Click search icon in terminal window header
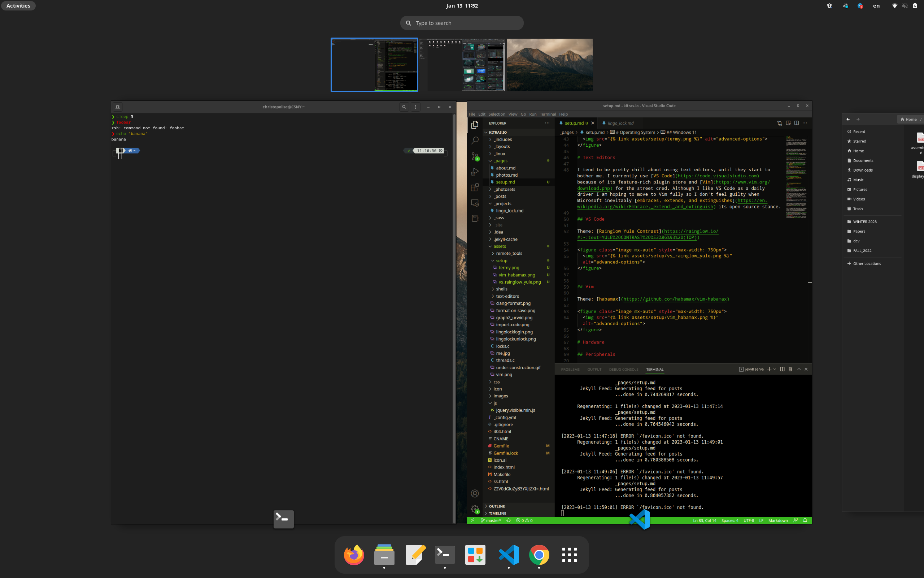Image resolution: width=924 pixels, height=578 pixels. click(404, 107)
